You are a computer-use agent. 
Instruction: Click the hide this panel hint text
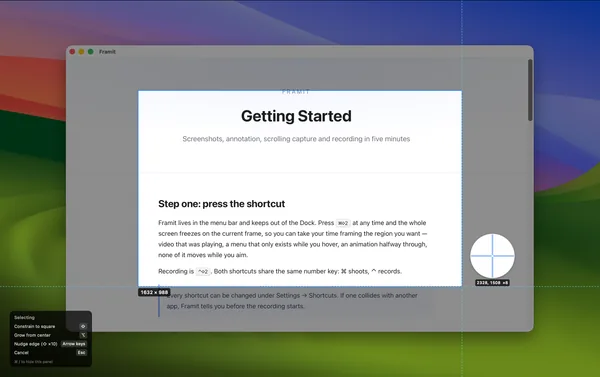[33, 362]
